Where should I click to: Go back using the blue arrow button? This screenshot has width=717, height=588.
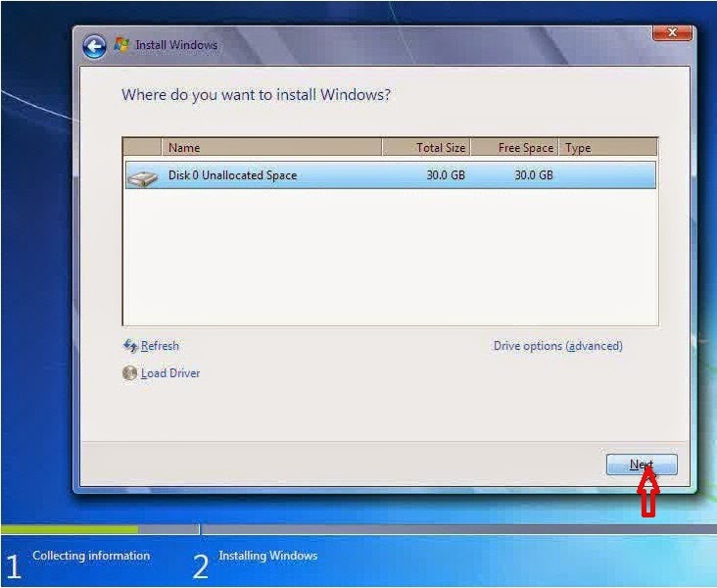click(94, 46)
